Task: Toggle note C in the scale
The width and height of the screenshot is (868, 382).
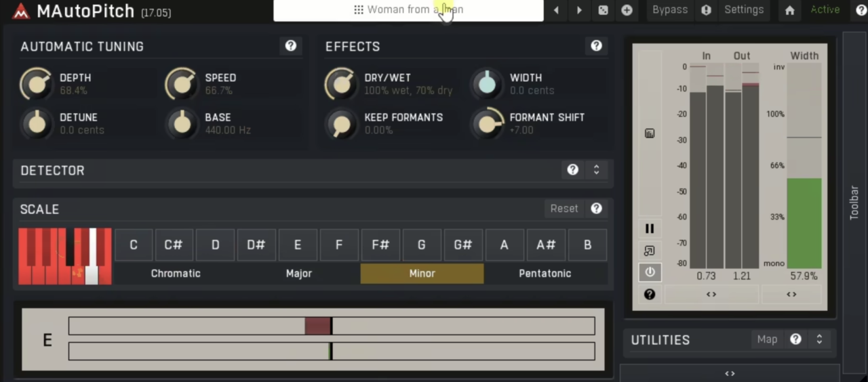Action: coord(133,245)
